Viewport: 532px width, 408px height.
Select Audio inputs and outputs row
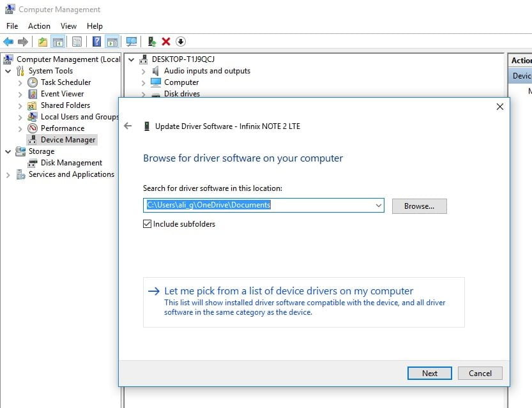point(207,71)
